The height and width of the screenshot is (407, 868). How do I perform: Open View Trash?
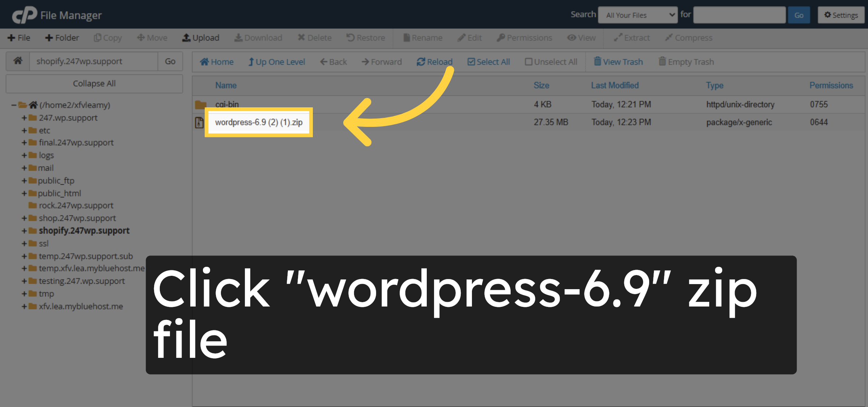(x=618, y=61)
